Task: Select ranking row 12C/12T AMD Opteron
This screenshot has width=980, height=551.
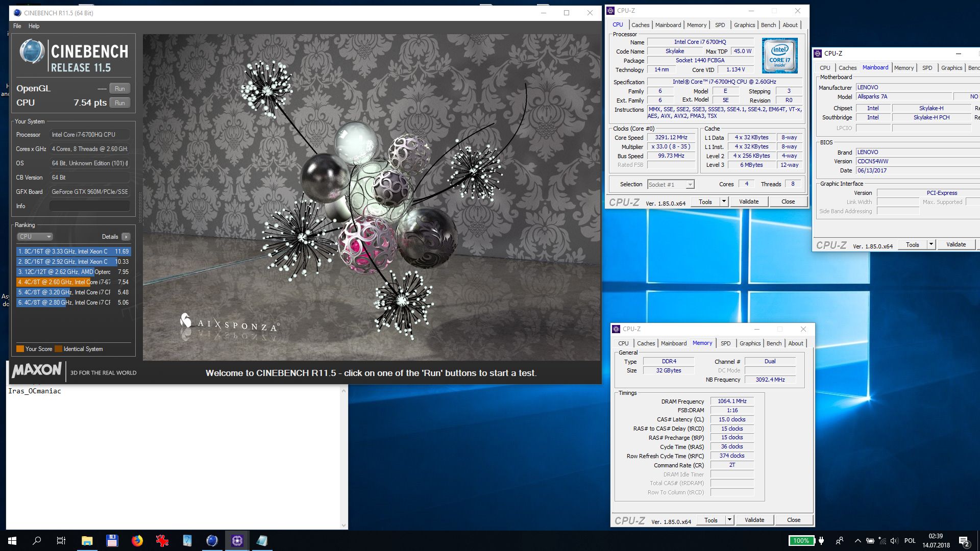Action: (x=73, y=272)
